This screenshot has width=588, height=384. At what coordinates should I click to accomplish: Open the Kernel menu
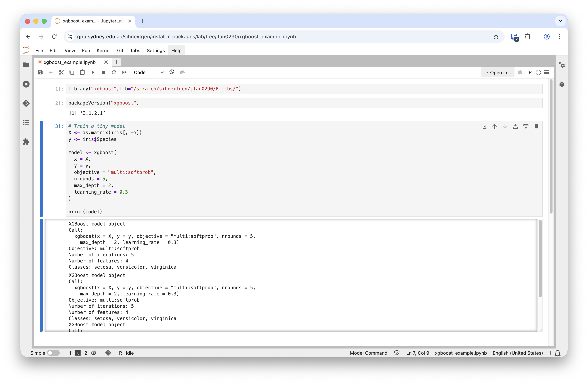103,50
